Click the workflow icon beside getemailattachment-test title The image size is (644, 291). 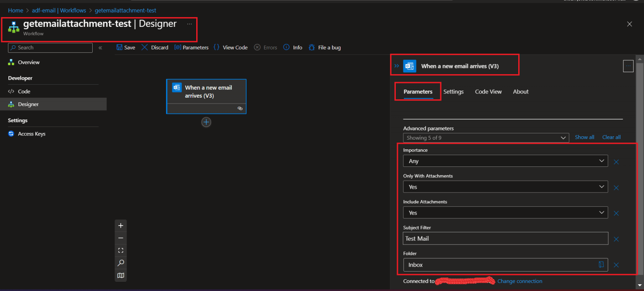point(14,27)
